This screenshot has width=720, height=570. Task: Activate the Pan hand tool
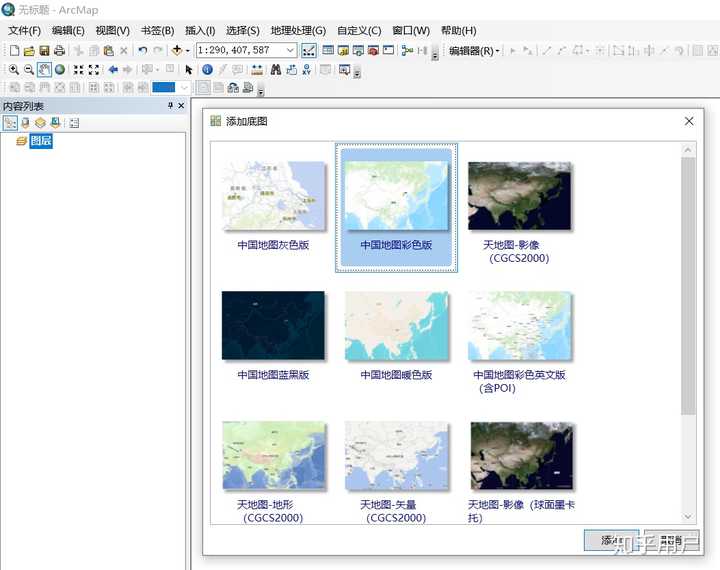(44, 70)
